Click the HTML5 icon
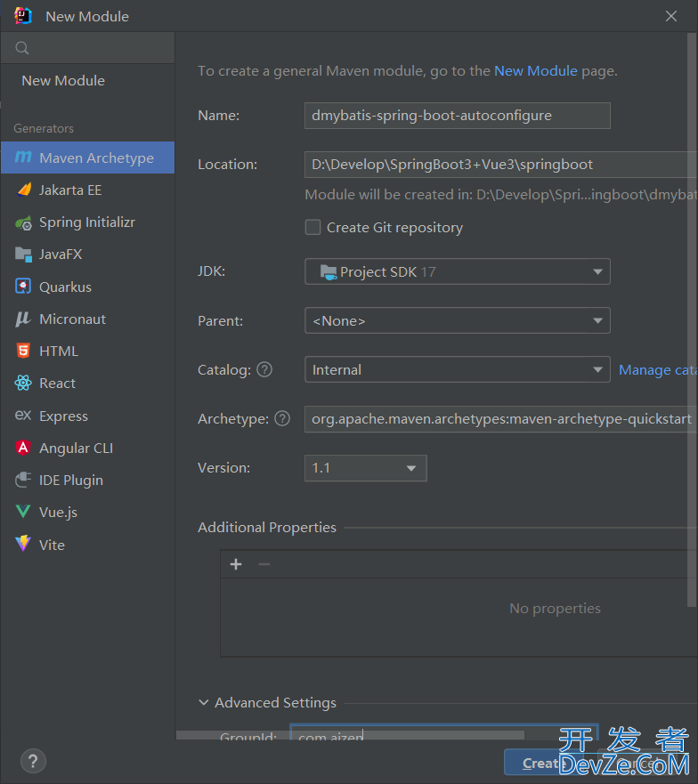The width and height of the screenshot is (698, 784). coord(23,351)
